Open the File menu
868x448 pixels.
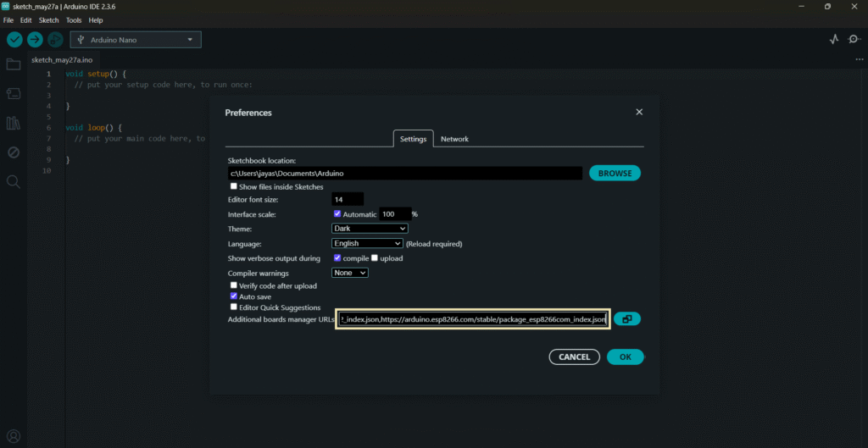[x=8, y=20]
